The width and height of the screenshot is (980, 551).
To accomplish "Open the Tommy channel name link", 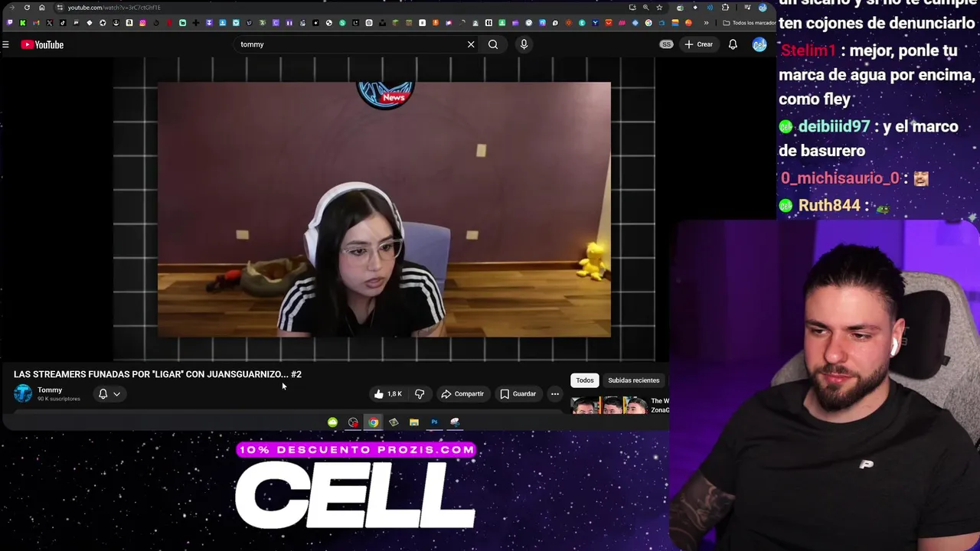I will (50, 390).
